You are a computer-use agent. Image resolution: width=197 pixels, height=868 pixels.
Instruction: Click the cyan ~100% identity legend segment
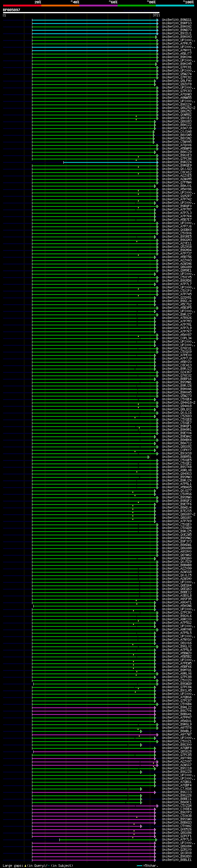tap(175, 6)
